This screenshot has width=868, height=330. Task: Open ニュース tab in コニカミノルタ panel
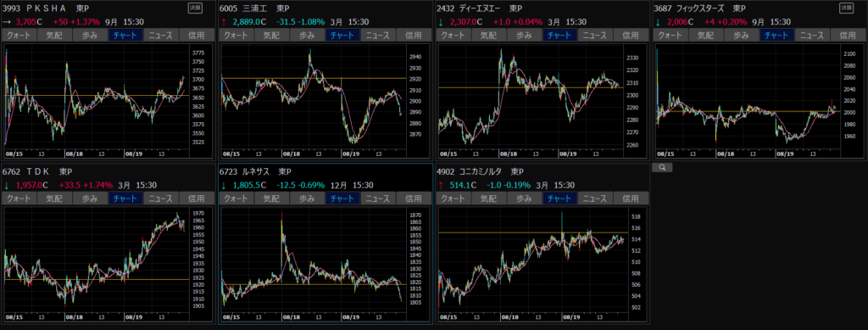click(595, 199)
